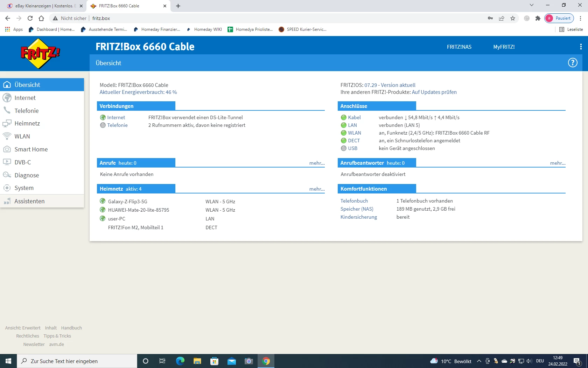The image size is (588, 368).
Task: Click the Diagnose icon in sidebar
Action: click(x=7, y=175)
